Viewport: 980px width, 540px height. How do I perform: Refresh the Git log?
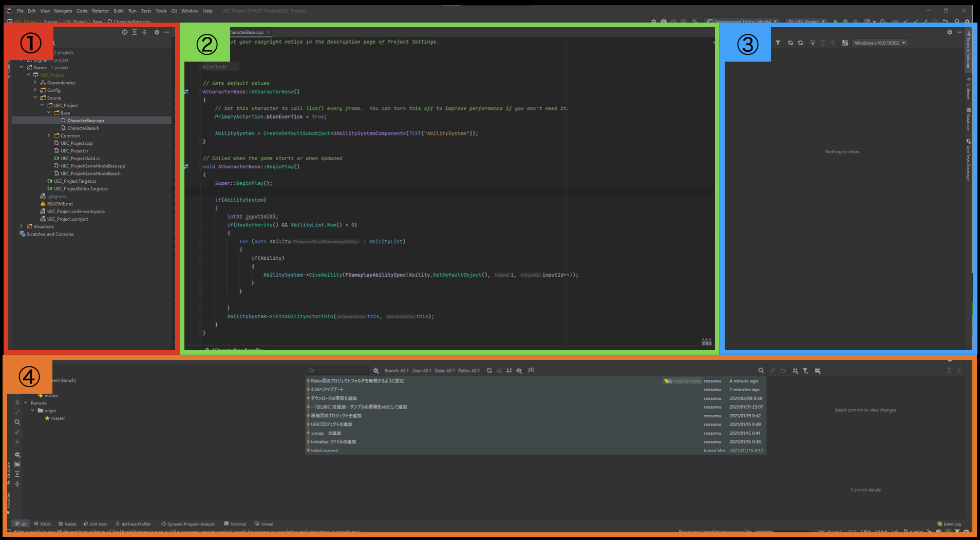pyautogui.click(x=489, y=371)
